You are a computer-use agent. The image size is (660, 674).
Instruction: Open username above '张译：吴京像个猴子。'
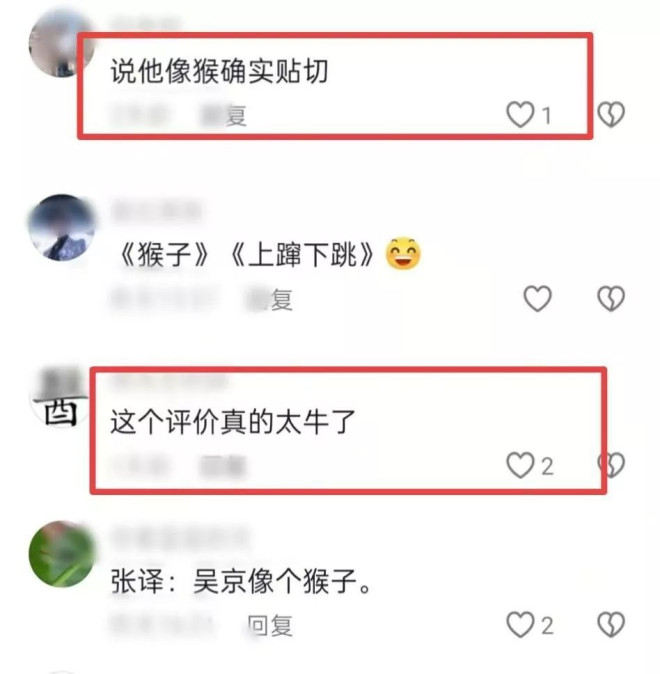point(181,537)
